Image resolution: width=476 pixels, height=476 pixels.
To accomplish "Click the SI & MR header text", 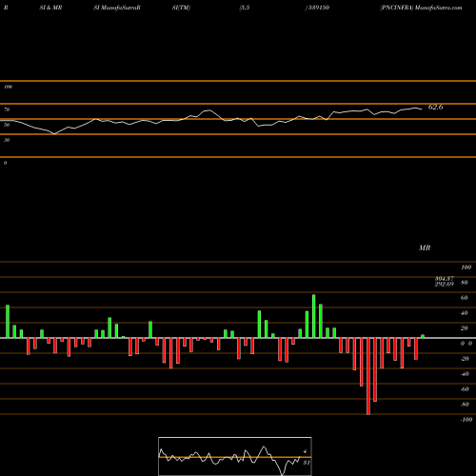I will 50,8.
